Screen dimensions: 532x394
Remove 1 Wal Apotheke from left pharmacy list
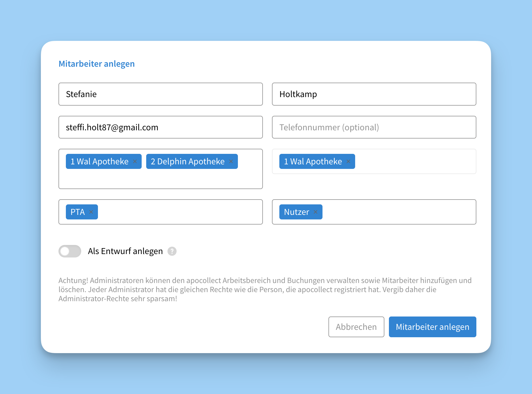135,161
